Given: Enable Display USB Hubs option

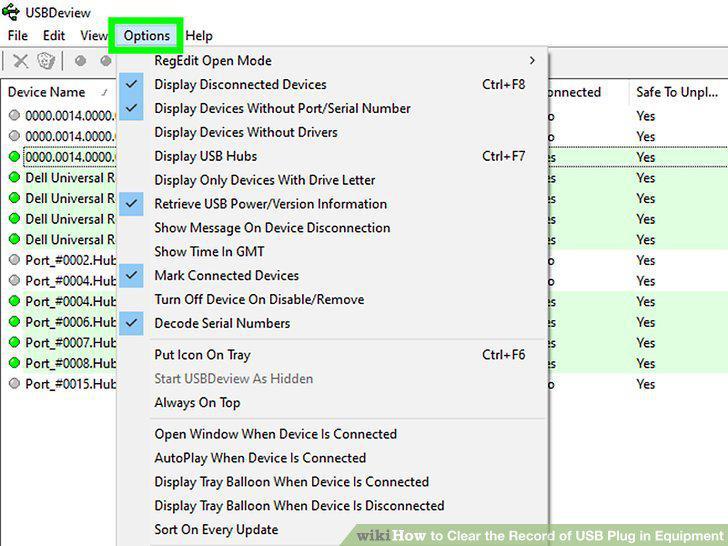Looking at the screenshot, I should [x=332, y=156].
